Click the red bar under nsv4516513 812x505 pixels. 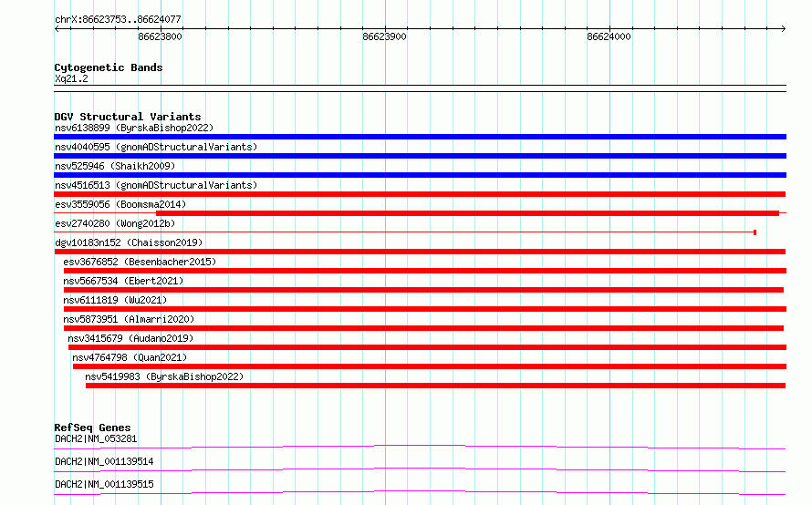(x=420, y=194)
